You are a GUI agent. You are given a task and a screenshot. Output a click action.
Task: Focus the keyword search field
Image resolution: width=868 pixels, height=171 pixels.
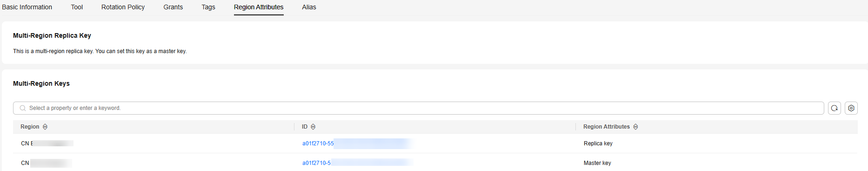click(419, 108)
